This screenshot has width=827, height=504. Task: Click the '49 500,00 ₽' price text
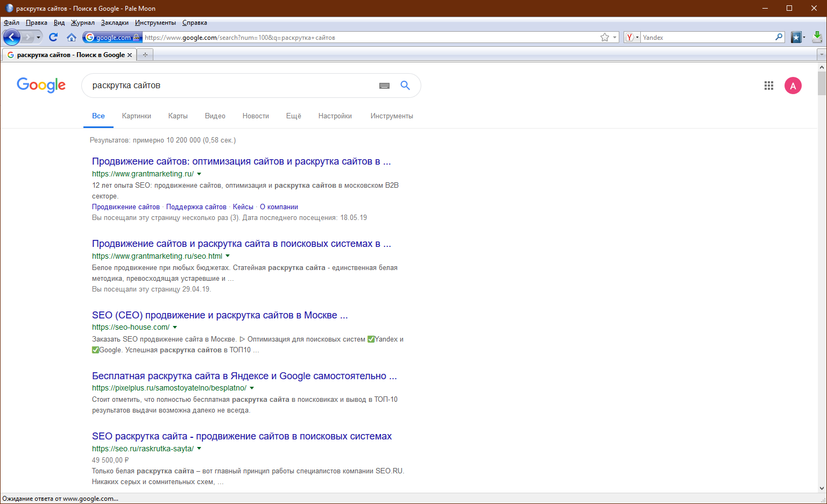[x=110, y=460]
